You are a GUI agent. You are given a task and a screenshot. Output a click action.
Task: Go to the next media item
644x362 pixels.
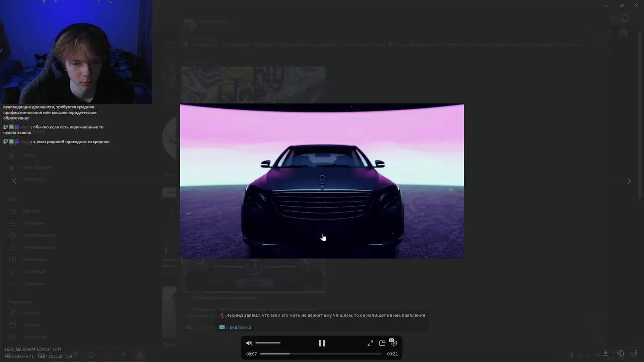tap(629, 181)
